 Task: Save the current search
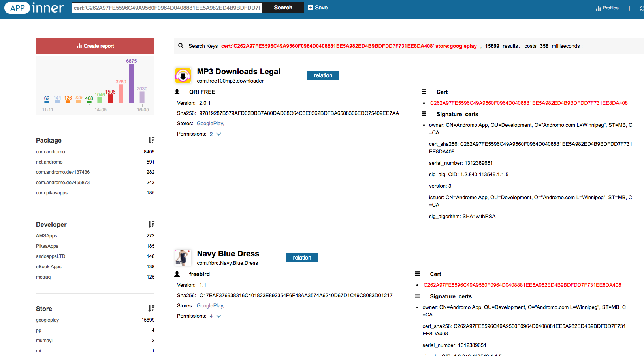tap(318, 8)
